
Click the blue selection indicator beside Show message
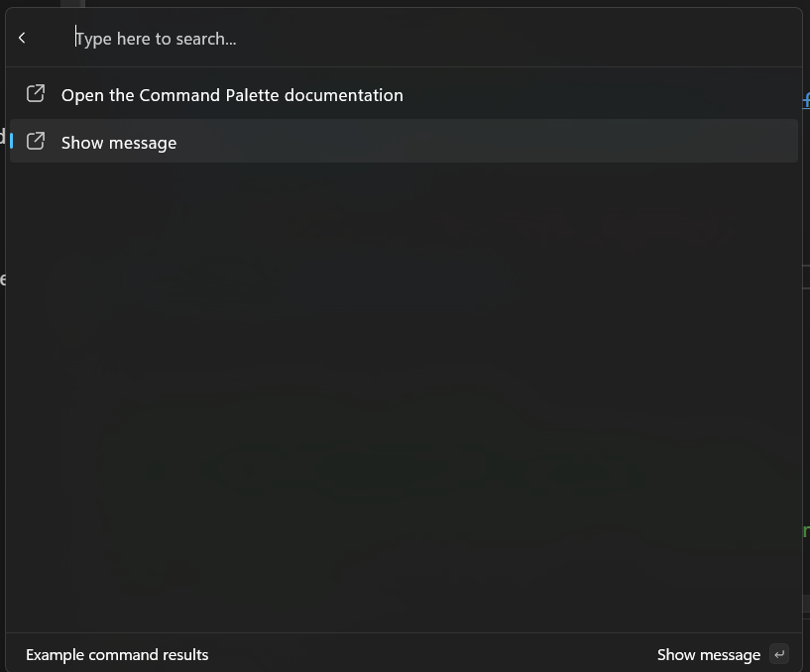click(10, 140)
